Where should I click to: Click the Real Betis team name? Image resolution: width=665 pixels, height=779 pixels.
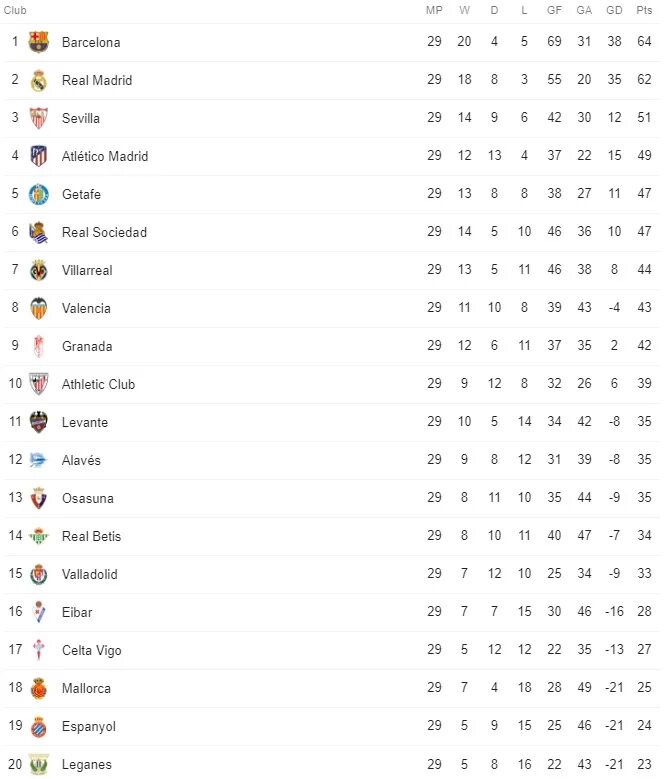coord(91,536)
